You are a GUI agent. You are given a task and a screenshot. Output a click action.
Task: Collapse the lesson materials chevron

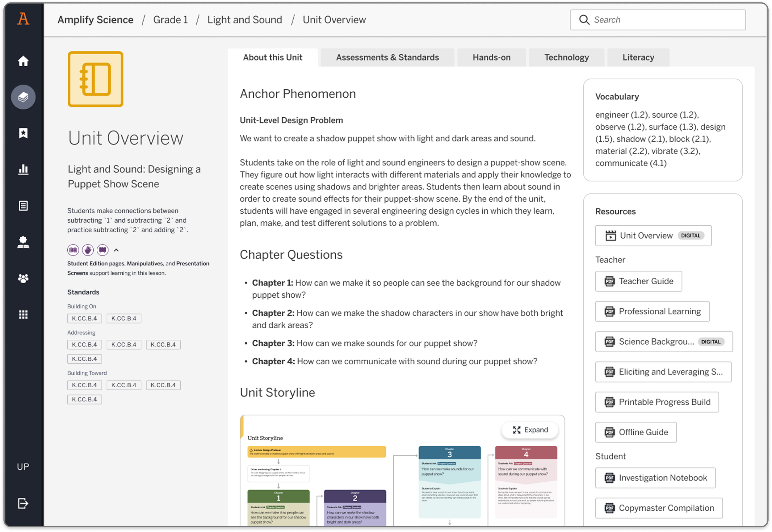116,250
